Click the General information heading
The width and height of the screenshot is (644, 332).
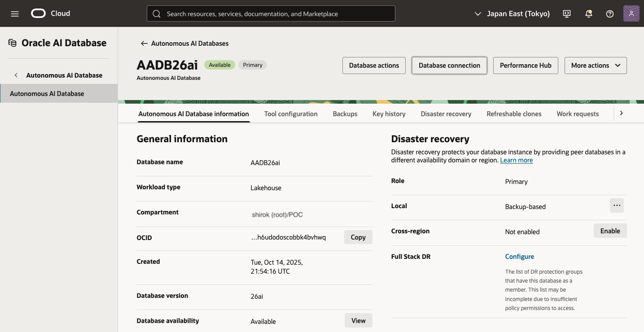(x=182, y=139)
